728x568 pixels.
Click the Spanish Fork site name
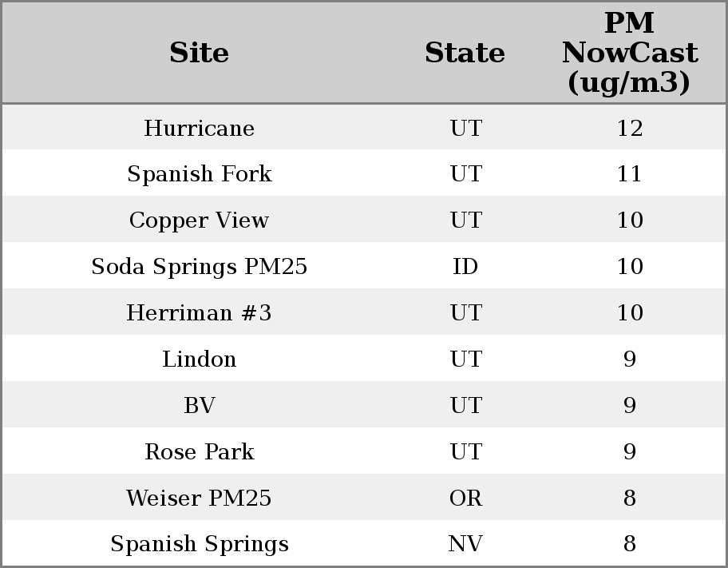[x=199, y=174]
